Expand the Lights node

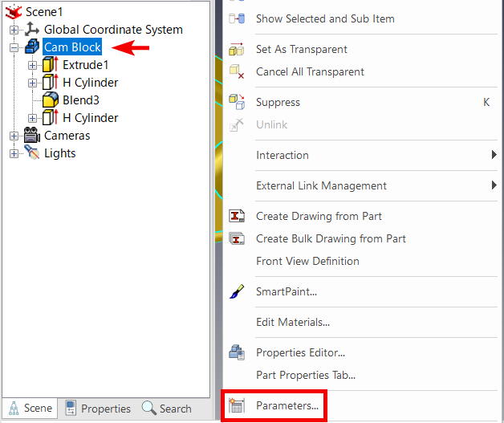pos(14,153)
